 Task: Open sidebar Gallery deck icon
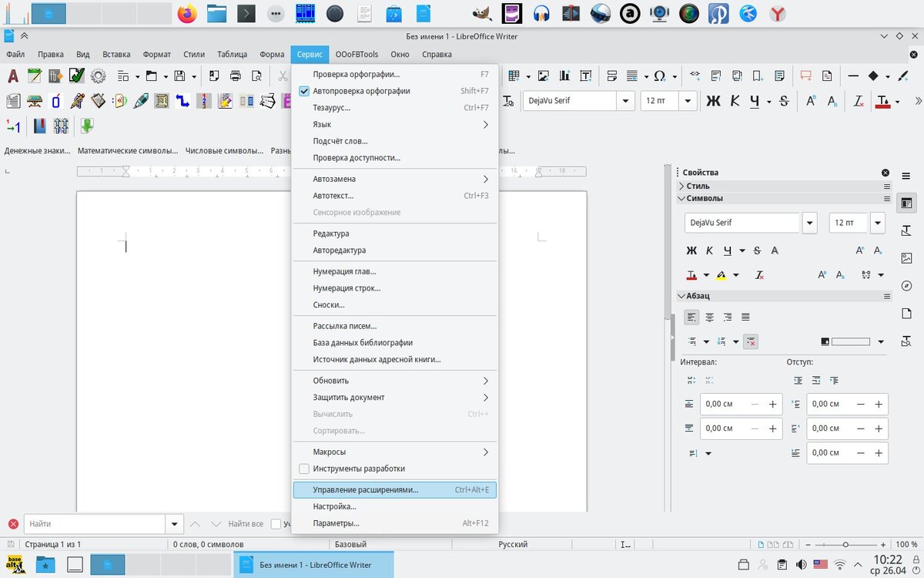[906, 258]
